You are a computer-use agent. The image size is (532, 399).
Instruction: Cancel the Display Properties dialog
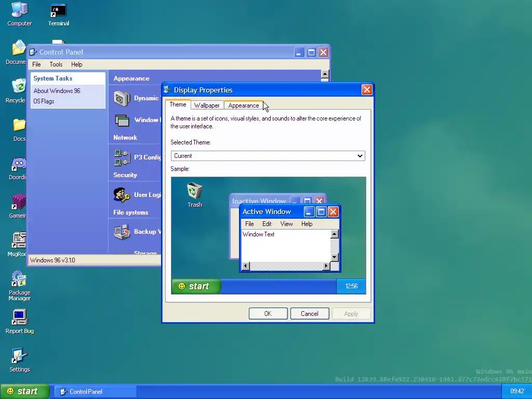[310, 313]
